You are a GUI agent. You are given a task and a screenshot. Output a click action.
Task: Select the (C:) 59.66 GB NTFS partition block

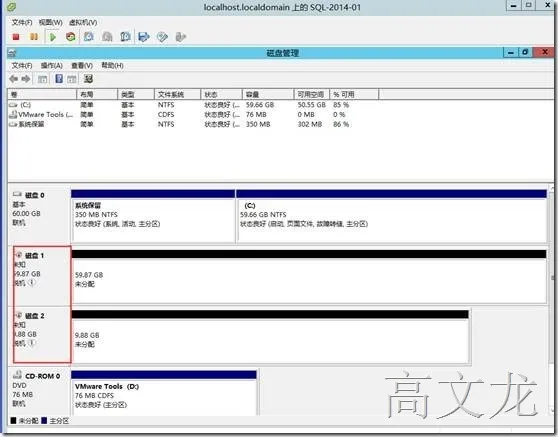(391, 220)
